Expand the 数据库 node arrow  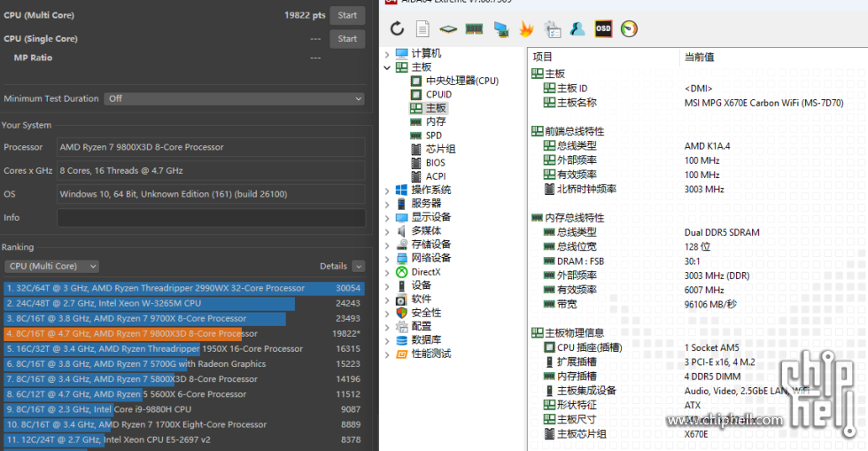coord(387,340)
